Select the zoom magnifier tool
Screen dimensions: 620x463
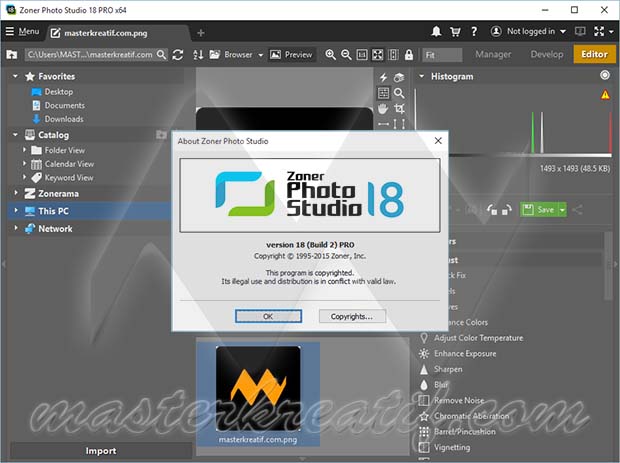399,93
